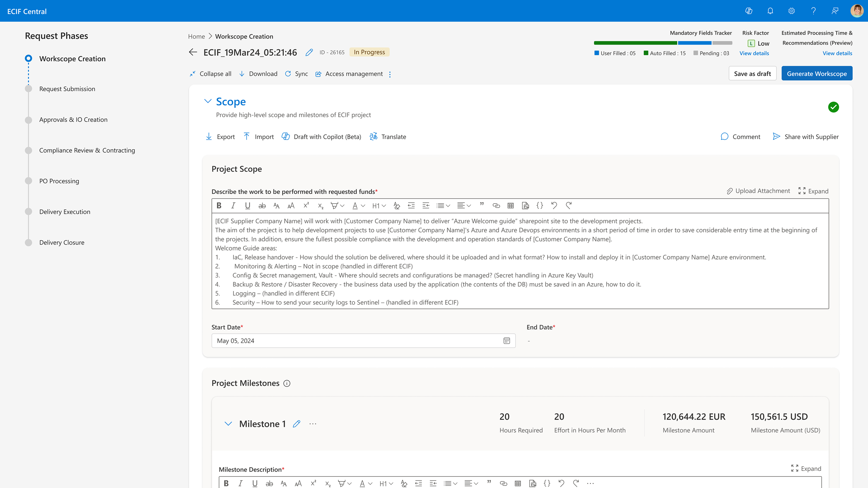Click info icon beside Project Milestones
This screenshot has width=868, height=488.
coord(287,383)
